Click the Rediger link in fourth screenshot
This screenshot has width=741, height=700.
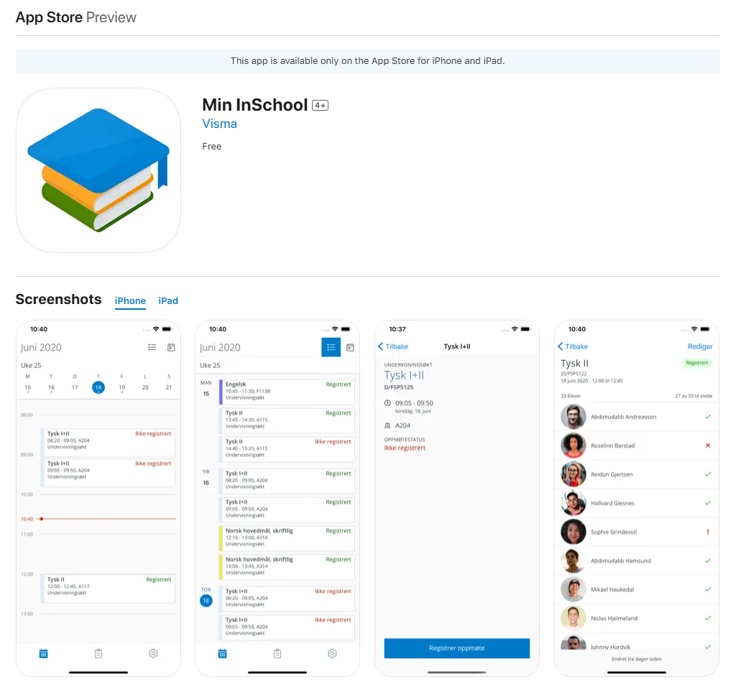[x=699, y=346]
